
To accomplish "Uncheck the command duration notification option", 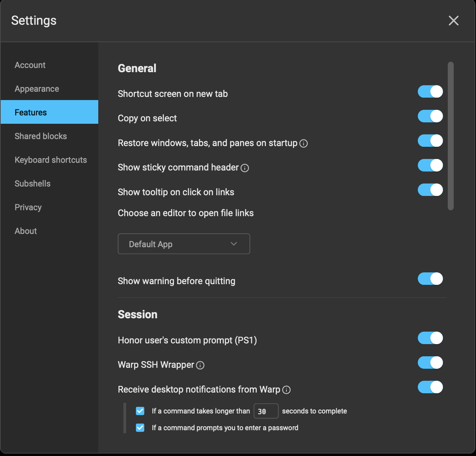I will (140, 411).
